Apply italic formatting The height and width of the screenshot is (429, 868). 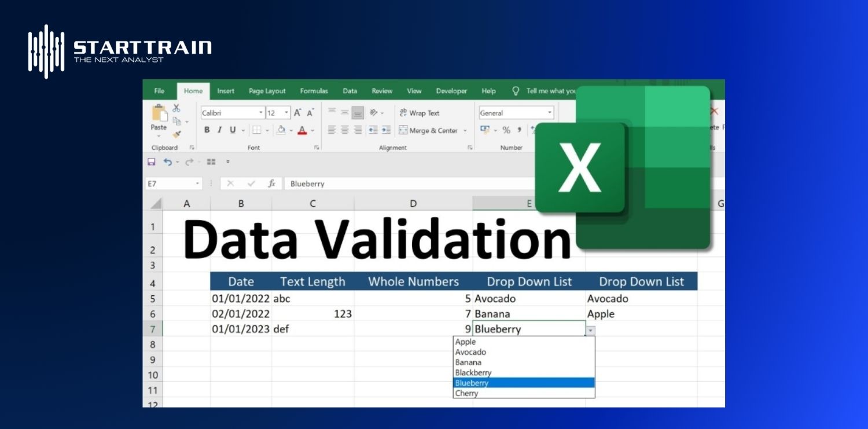(219, 130)
